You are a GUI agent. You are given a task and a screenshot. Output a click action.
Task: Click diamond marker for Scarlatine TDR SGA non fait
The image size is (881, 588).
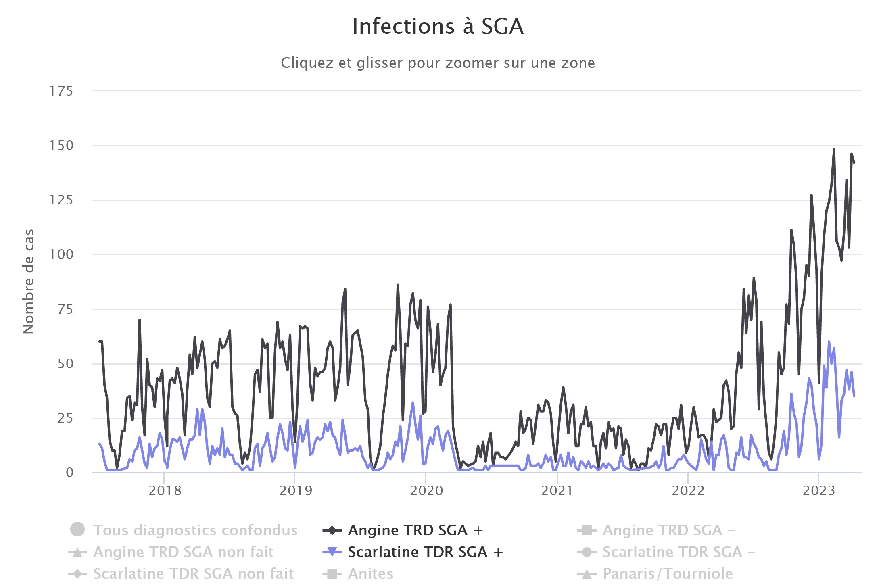pyautogui.click(x=77, y=573)
